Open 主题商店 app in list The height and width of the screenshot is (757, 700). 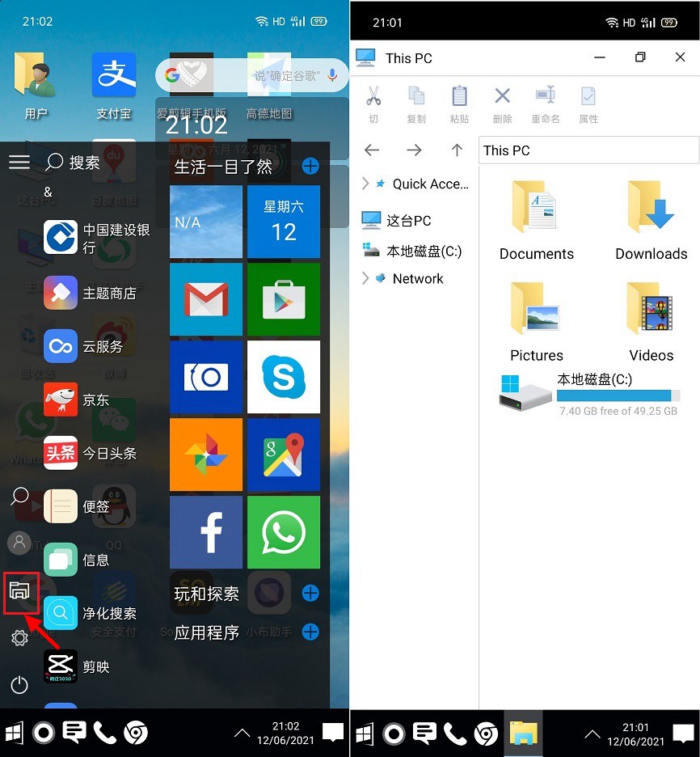pos(91,293)
